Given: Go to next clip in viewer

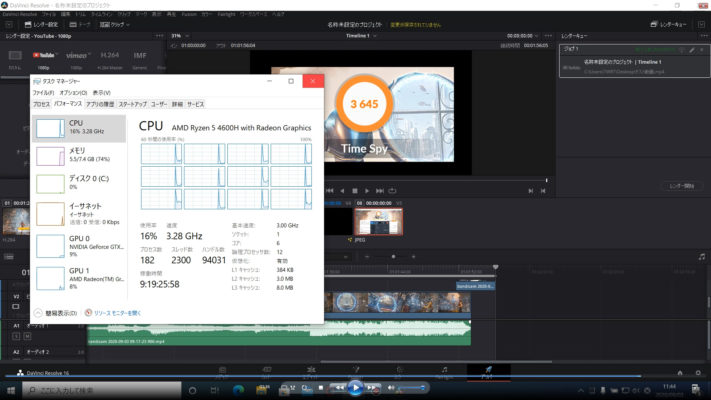Looking at the screenshot, I should coord(531,191).
